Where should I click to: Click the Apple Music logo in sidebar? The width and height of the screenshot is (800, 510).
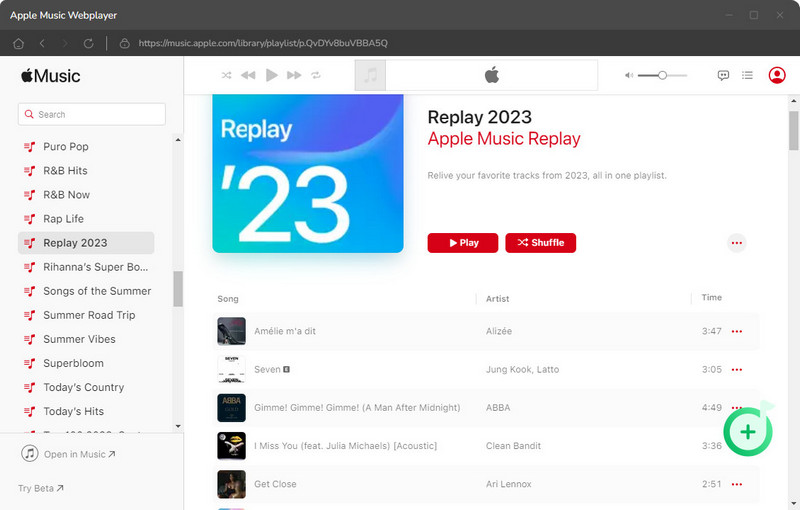[x=51, y=76]
